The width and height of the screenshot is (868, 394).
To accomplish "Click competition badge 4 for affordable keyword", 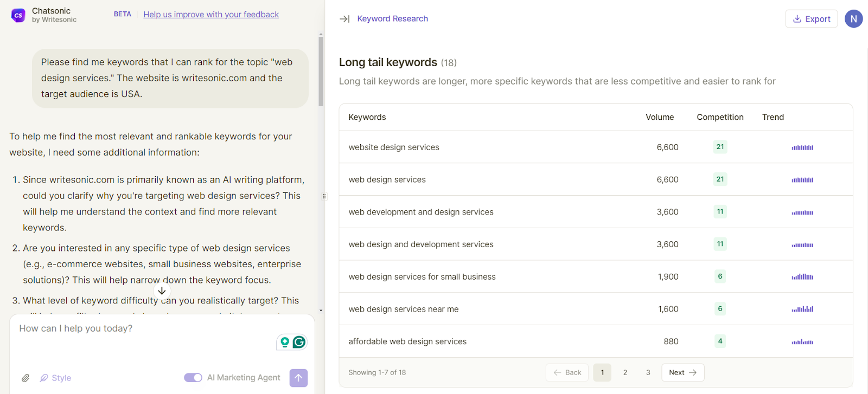I will [720, 341].
